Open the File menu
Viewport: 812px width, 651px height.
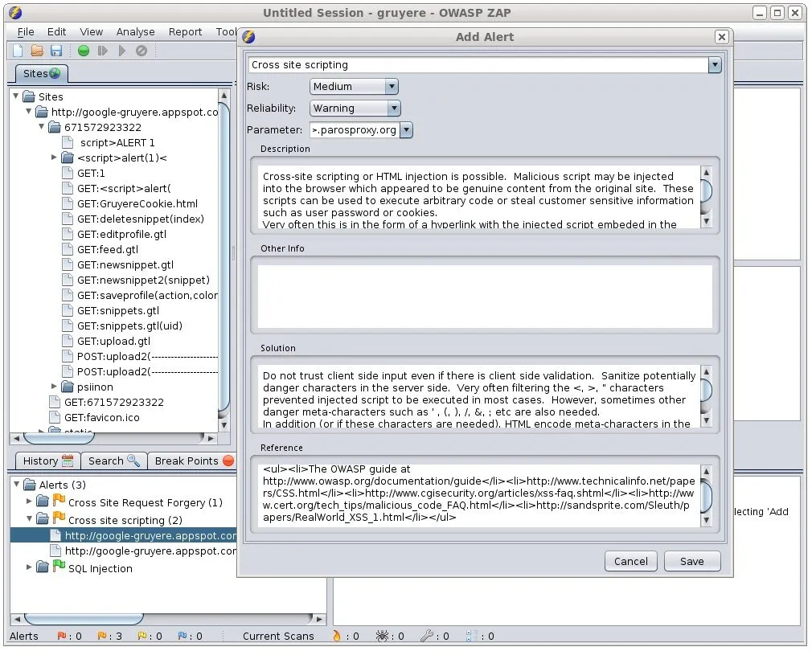(x=26, y=32)
